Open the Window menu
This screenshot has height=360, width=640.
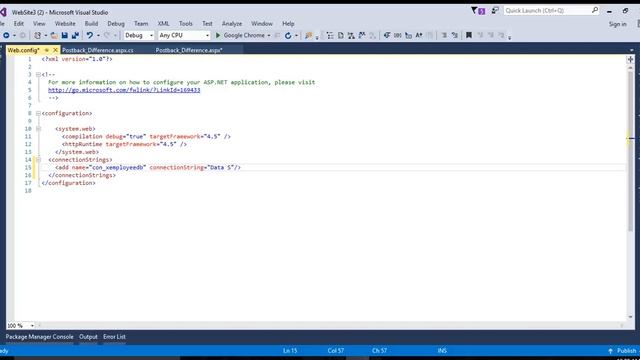click(262, 24)
